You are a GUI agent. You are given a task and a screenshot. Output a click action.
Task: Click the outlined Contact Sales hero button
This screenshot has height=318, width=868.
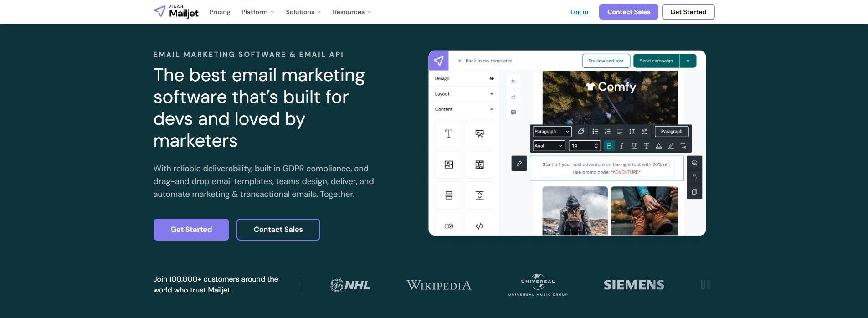pos(278,230)
